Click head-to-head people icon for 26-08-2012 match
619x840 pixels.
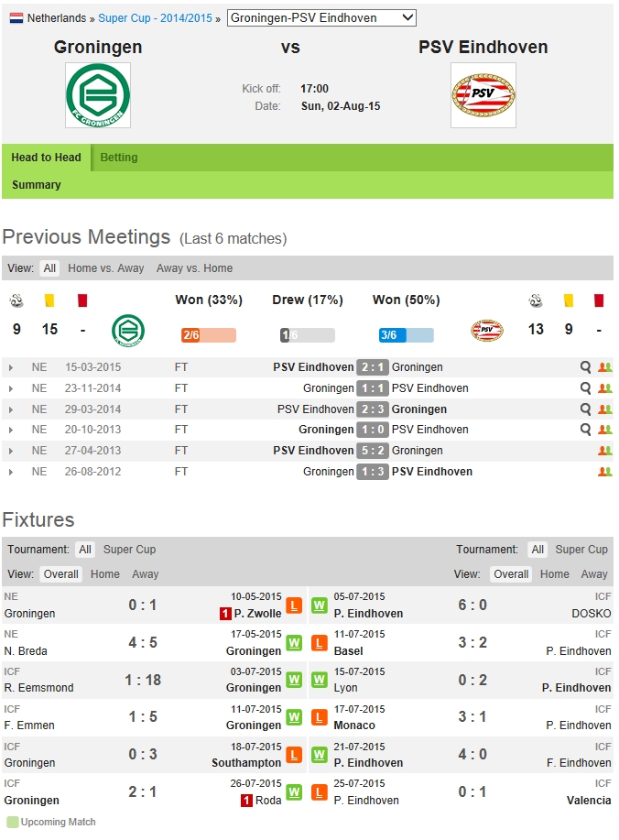pyautogui.click(x=604, y=472)
